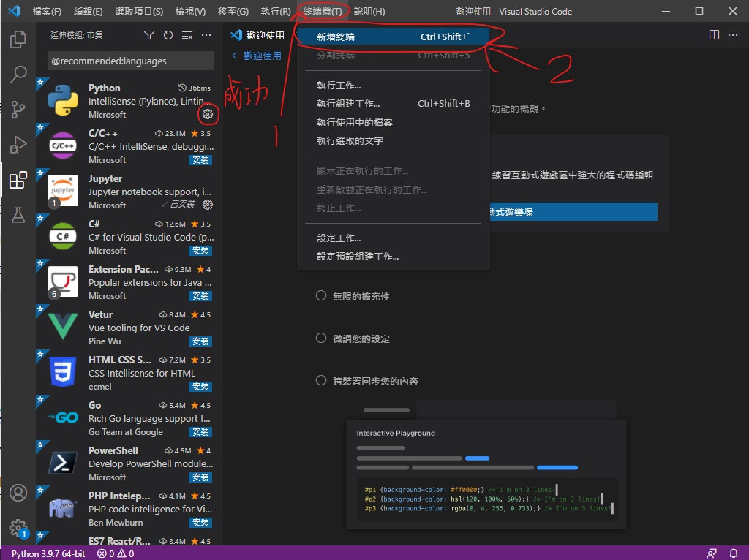Select the 微調您的設定 step radio
The height and width of the screenshot is (560, 749).
(x=321, y=338)
